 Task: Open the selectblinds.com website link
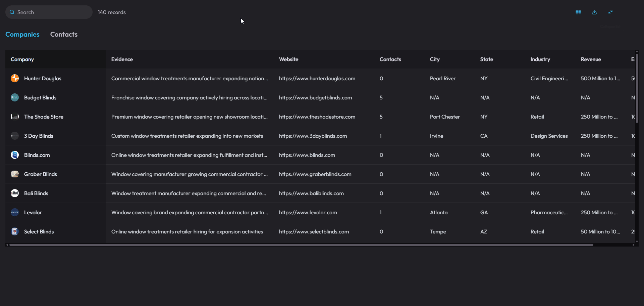314,231
